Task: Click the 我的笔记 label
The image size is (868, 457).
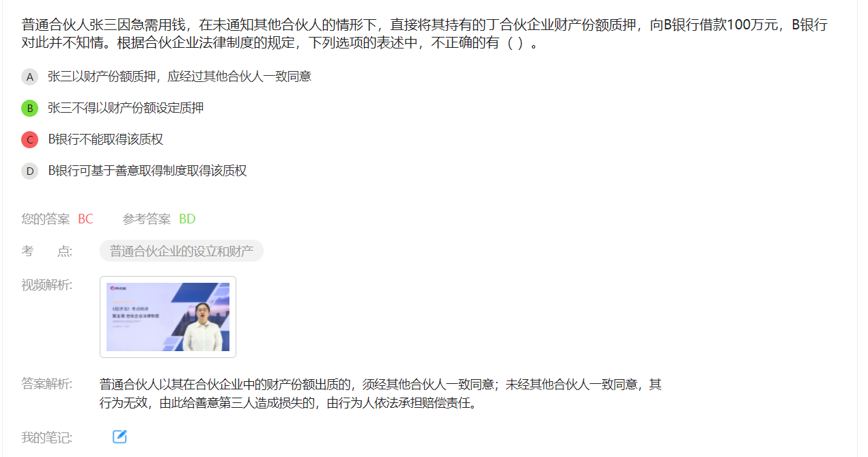Action: 47,437
